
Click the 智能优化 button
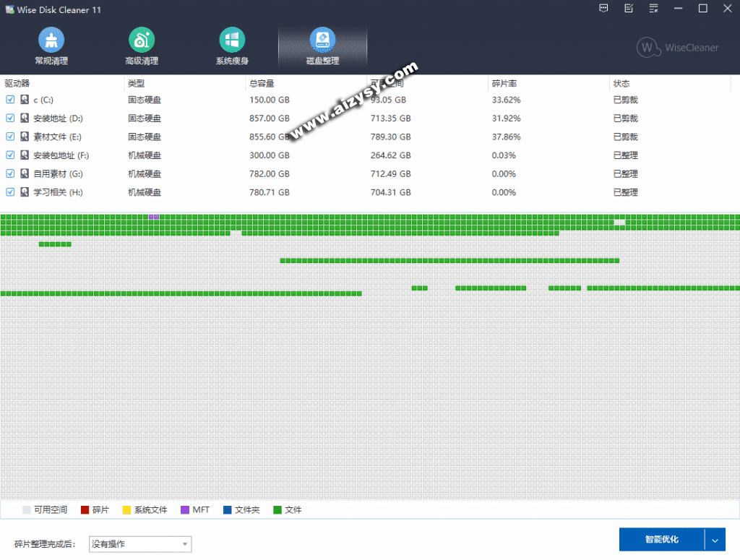(661, 540)
